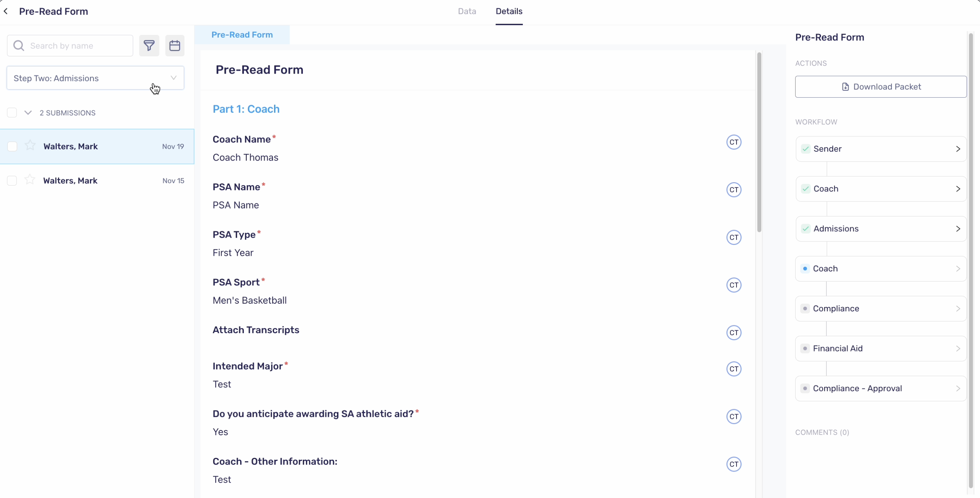Open the Financial Aid workflow step
The image size is (980, 498).
(881, 348)
